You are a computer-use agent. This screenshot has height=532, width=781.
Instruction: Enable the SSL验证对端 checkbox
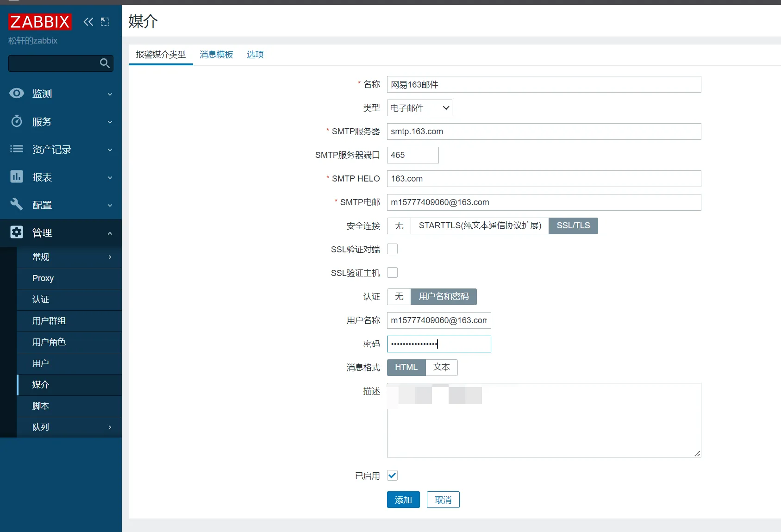392,249
